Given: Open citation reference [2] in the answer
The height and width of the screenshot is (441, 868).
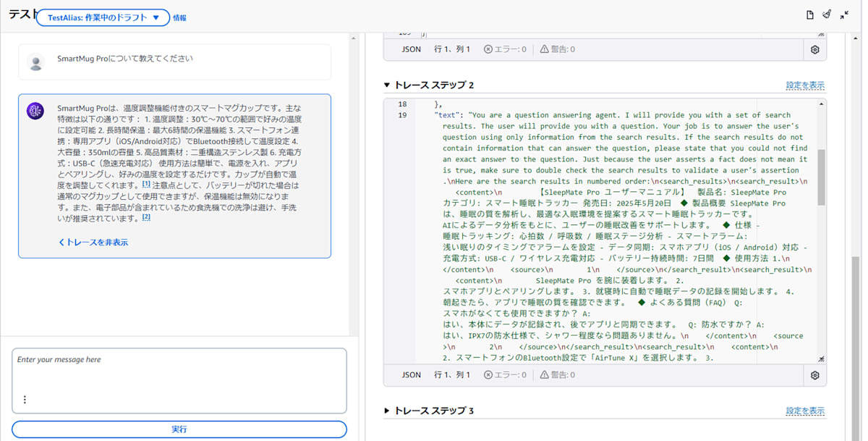Looking at the screenshot, I should 146,217.
